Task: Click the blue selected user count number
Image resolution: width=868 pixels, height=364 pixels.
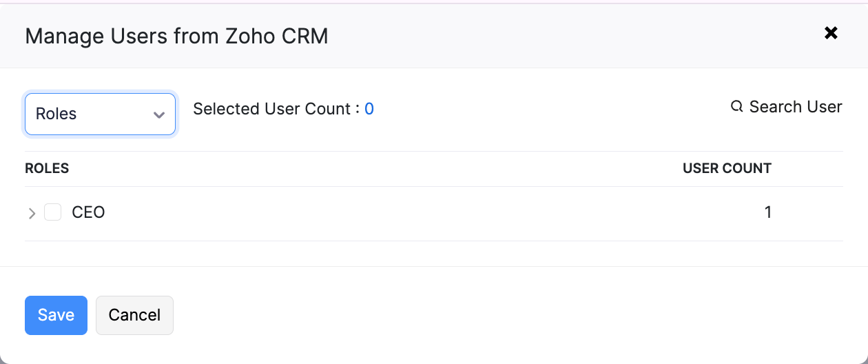Action: pos(369,109)
